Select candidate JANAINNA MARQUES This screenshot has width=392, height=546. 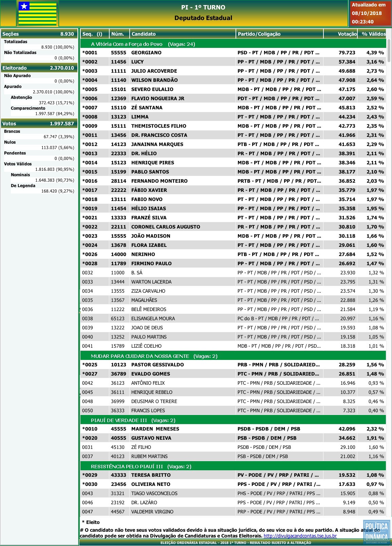click(x=233, y=144)
